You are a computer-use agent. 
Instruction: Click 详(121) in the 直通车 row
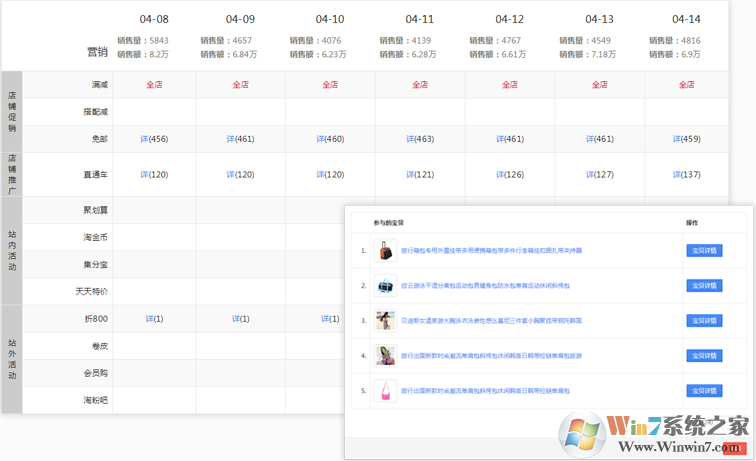419,175
